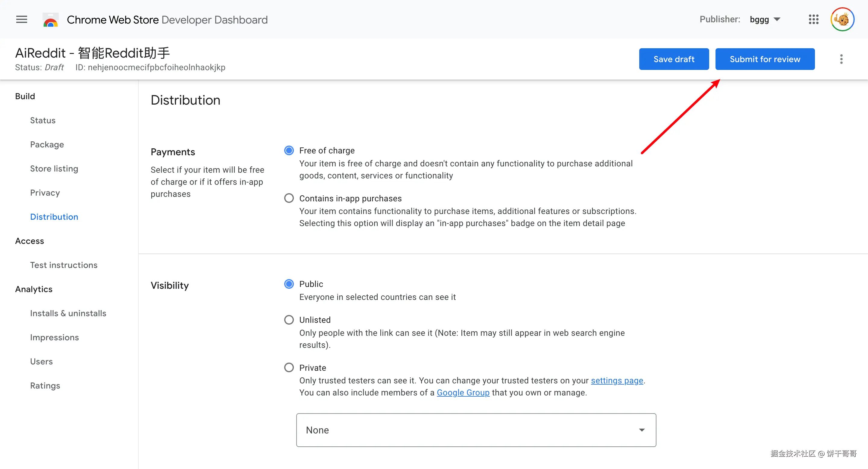The width and height of the screenshot is (868, 469).
Task: Select Public visibility
Action: click(289, 284)
